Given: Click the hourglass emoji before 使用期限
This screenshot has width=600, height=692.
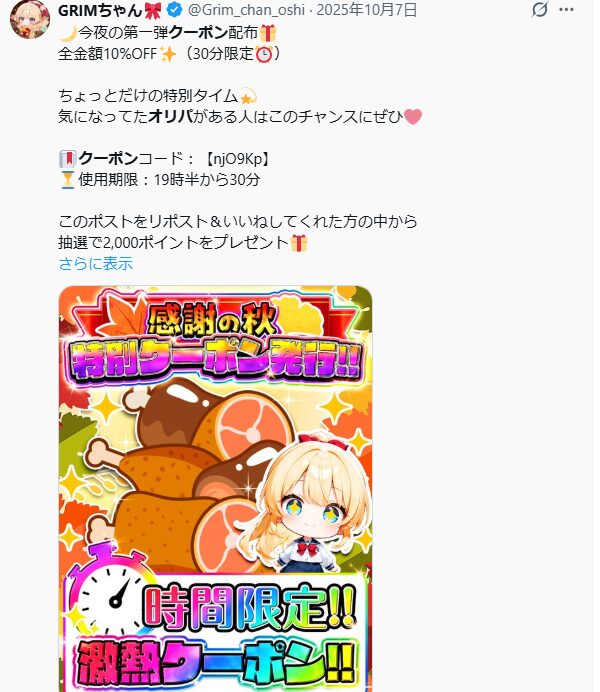Looking at the screenshot, I should [68, 180].
